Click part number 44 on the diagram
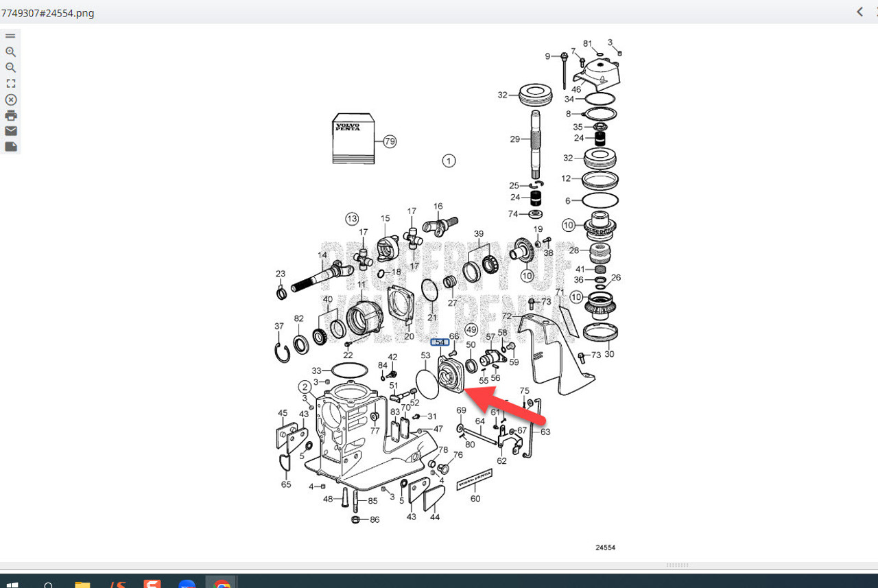 click(x=435, y=517)
